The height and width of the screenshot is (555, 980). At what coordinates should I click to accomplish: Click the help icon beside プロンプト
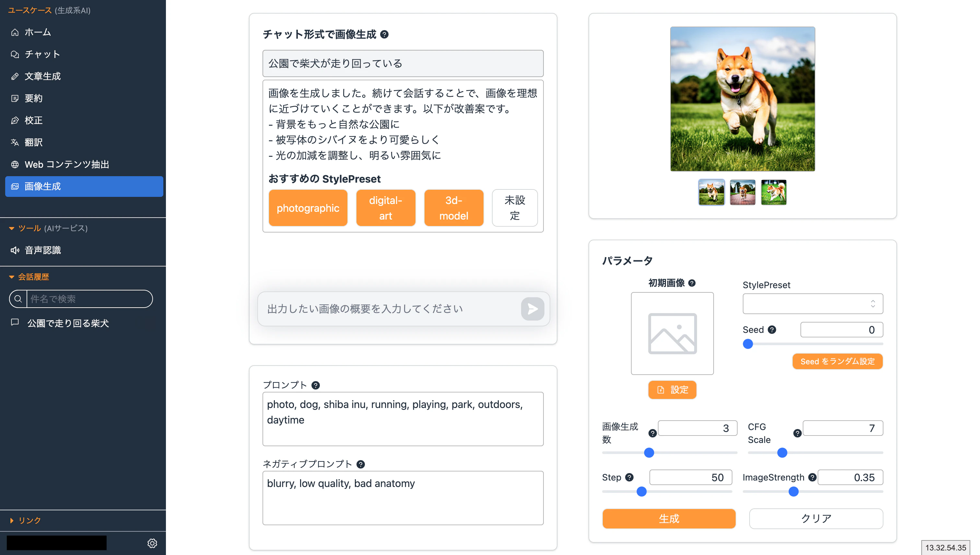tap(315, 385)
